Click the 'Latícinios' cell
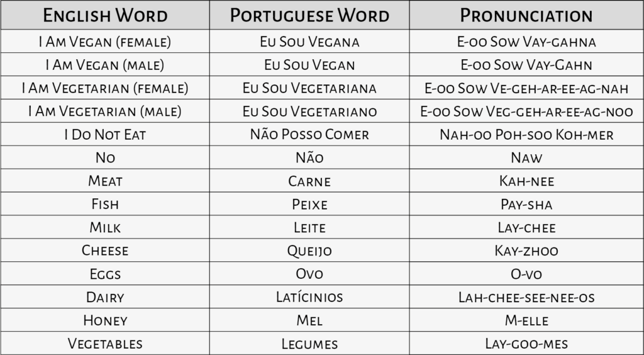Image resolution: width=644 pixels, height=355 pixels. (309, 296)
